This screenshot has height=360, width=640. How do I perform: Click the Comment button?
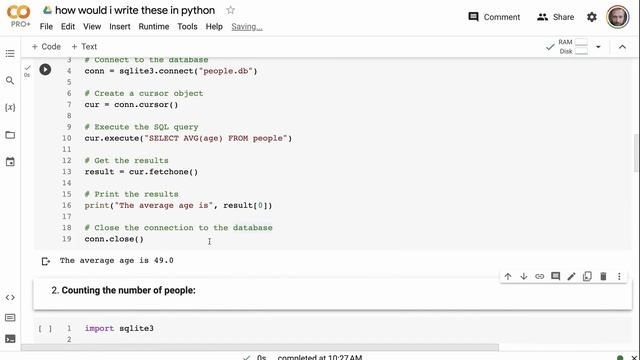click(x=494, y=17)
